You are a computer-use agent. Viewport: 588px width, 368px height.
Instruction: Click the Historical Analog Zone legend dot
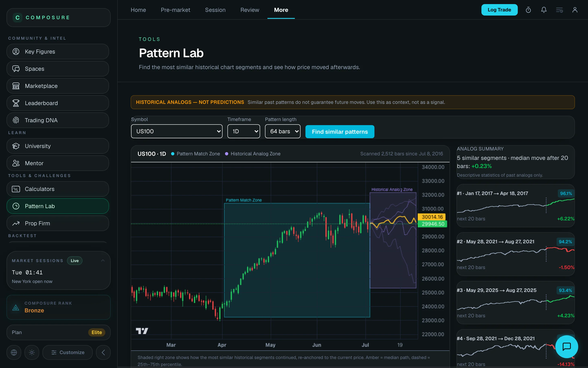227,154
